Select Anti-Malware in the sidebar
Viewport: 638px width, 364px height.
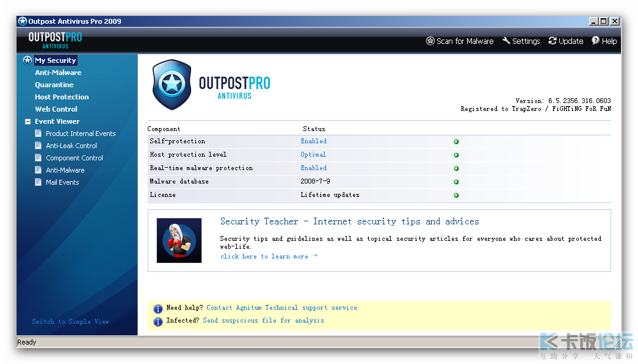click(58, 73)
